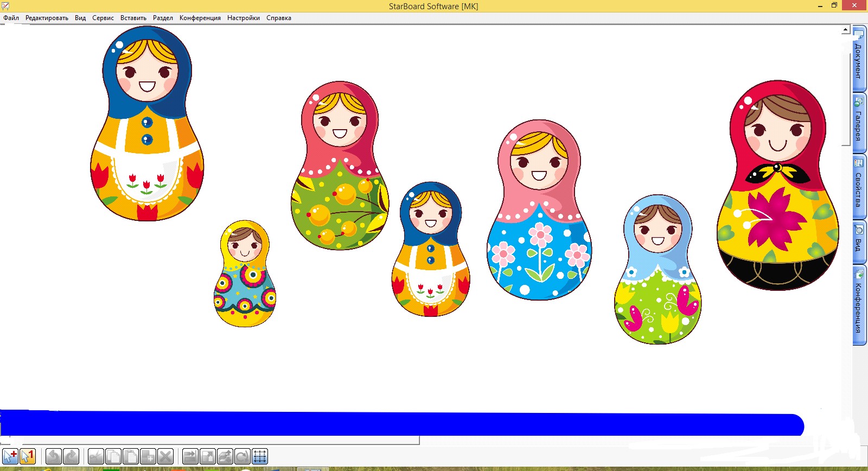
Task: Click the paste clipboard icon
Action: coord(131,456)
